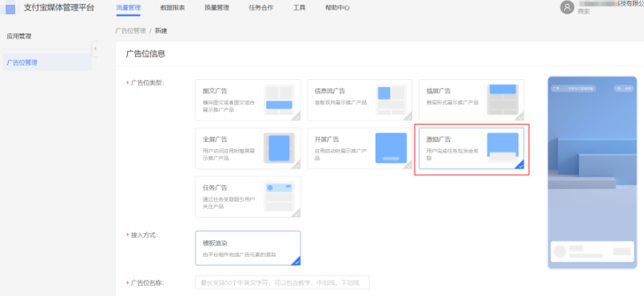644x296 pixels.
Task: Choose the 任务广告 ad type card
Action: pyautogui.click(x=248, y=197)
